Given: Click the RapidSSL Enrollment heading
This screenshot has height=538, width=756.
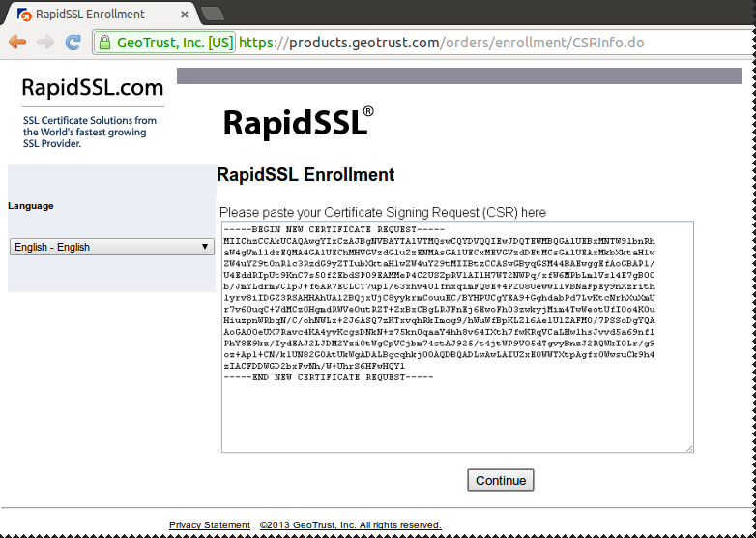Looking at the screenshot, I should [305, 175].
